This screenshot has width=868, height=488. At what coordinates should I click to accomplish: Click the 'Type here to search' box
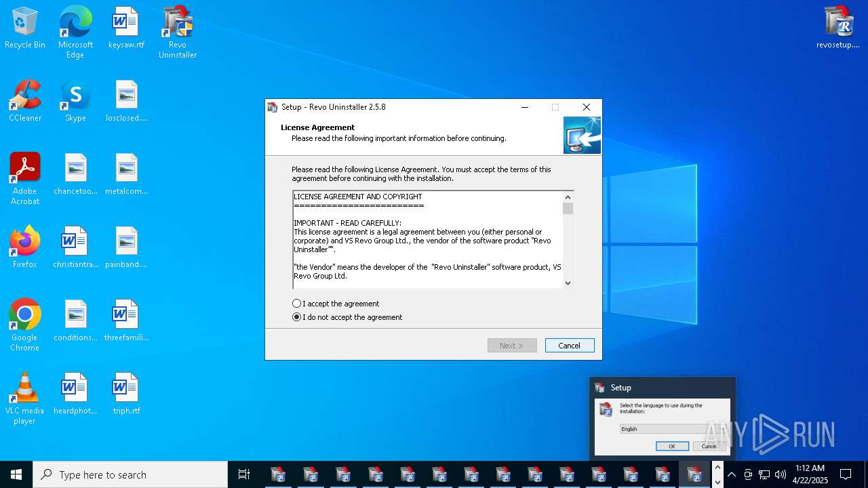click(x=130, y=474)
